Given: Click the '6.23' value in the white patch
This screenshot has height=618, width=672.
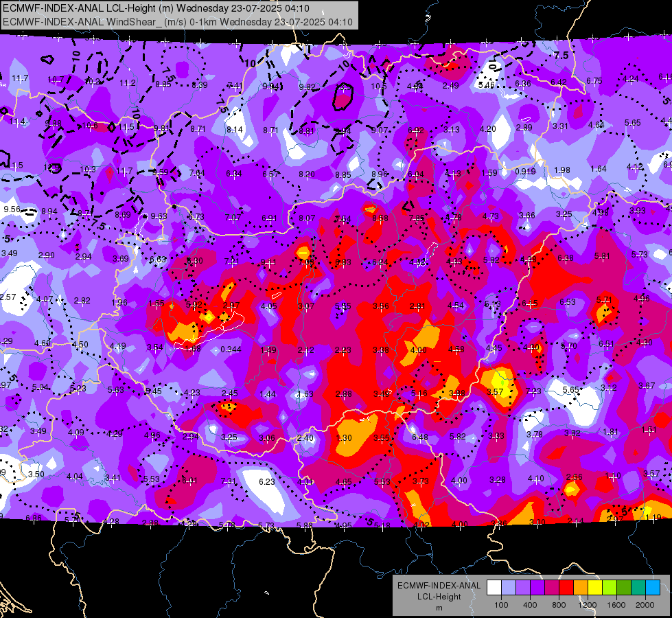Looking at the screenshot, I should point(266,481).
